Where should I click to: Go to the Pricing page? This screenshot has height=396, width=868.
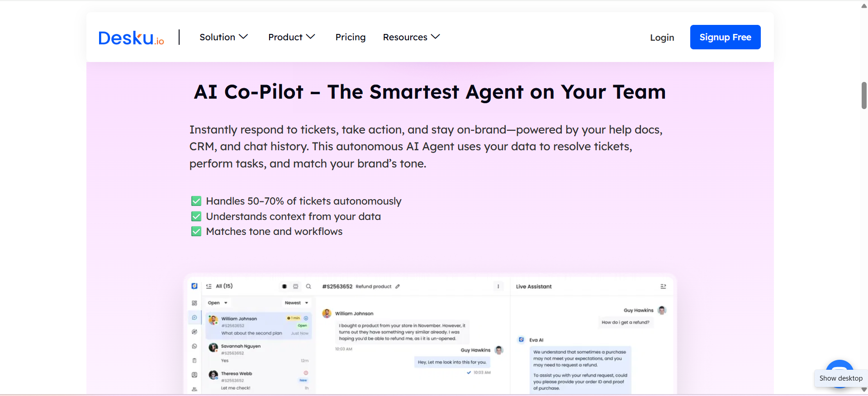tap(351, 37)
